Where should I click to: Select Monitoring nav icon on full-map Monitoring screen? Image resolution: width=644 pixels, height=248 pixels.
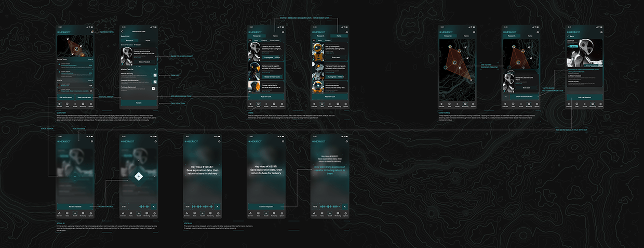465,104
